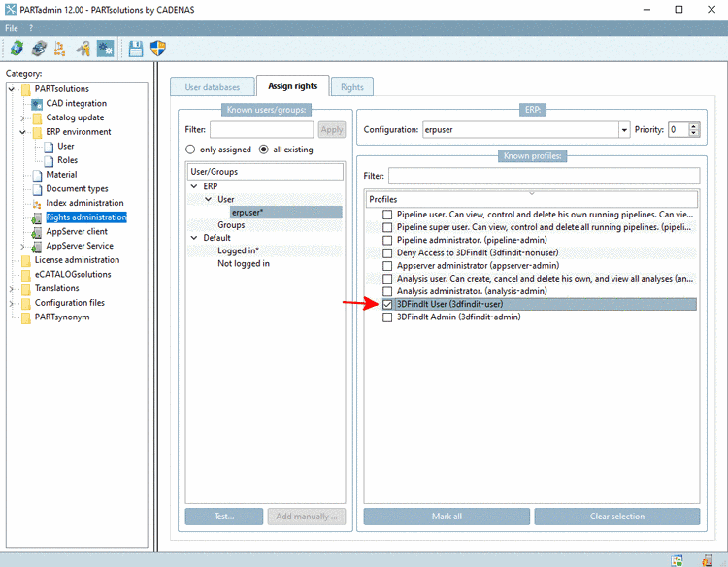Expand the Catalog update node

click(22, 118)
